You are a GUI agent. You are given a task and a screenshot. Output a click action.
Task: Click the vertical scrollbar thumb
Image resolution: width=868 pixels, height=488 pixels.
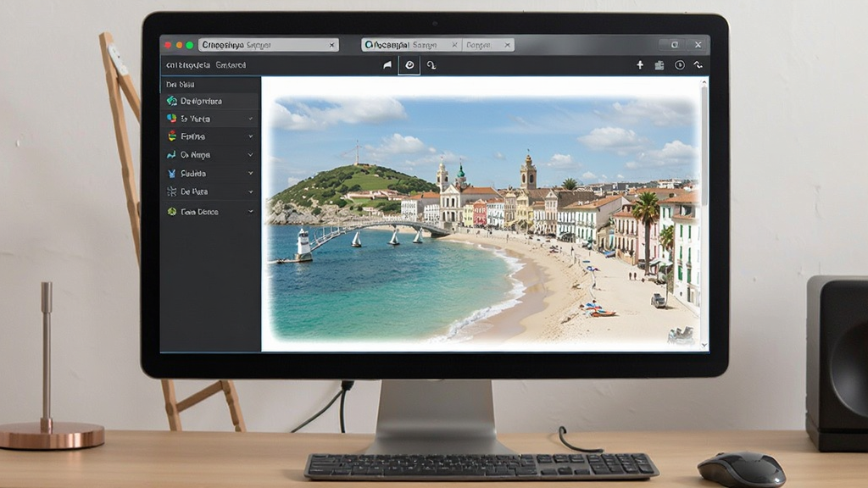704,144
